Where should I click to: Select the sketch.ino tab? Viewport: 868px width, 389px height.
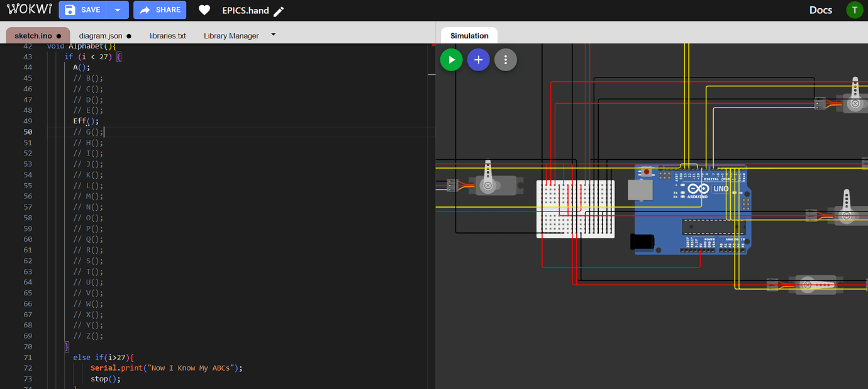(31, 35)
